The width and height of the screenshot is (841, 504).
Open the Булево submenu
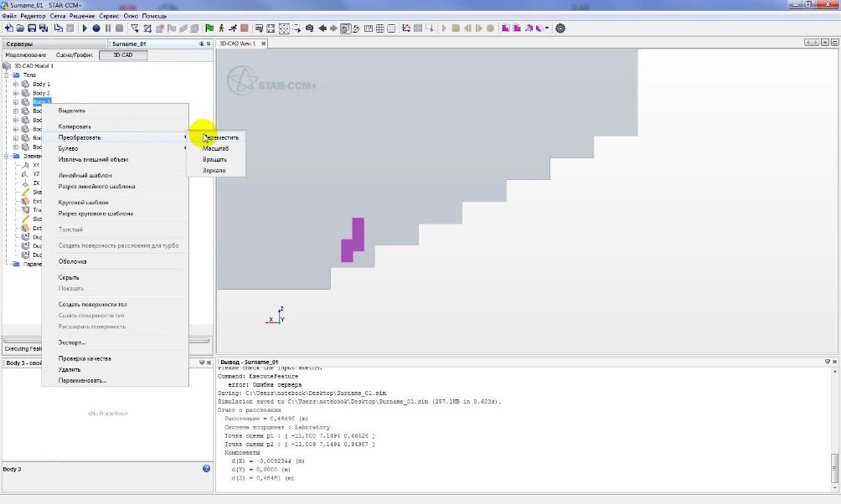[69, 148]
